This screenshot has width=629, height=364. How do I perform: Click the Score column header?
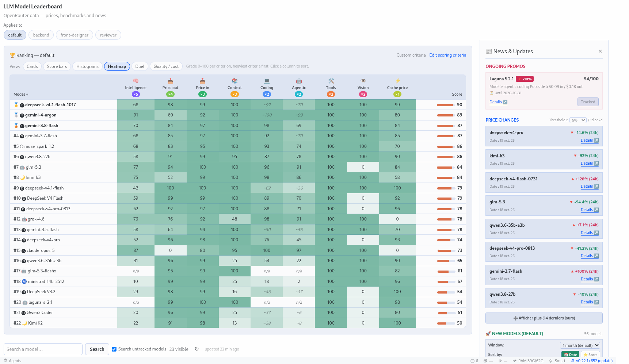(457, 94)
